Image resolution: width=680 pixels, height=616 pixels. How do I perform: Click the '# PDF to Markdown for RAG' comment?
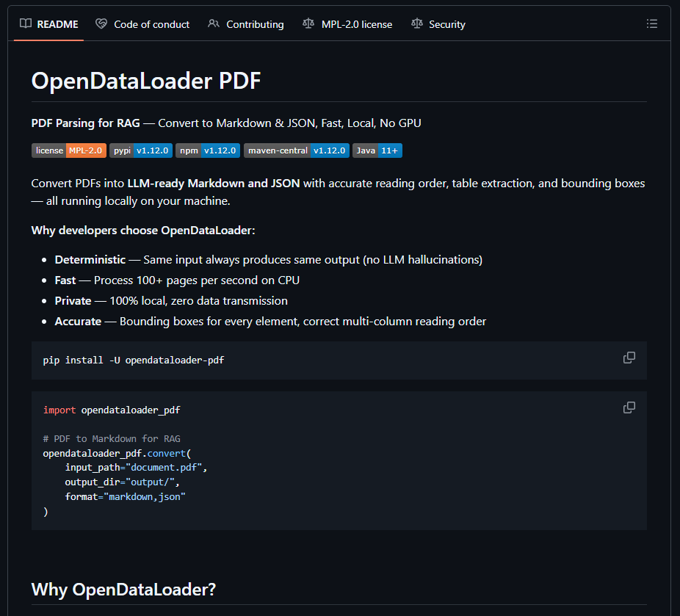pos(112,439)
